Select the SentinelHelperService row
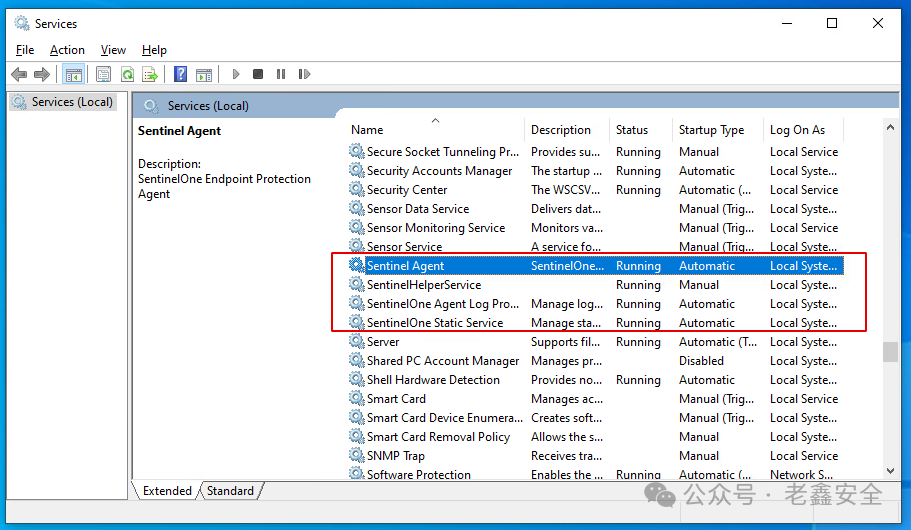The width and height of the screenshot is (911, 530). tap(596, 285)
